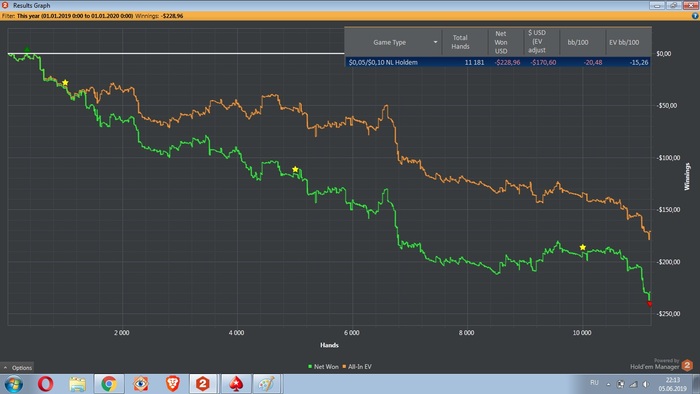Toggle the All-In EV legend entry

coord(357,367)
